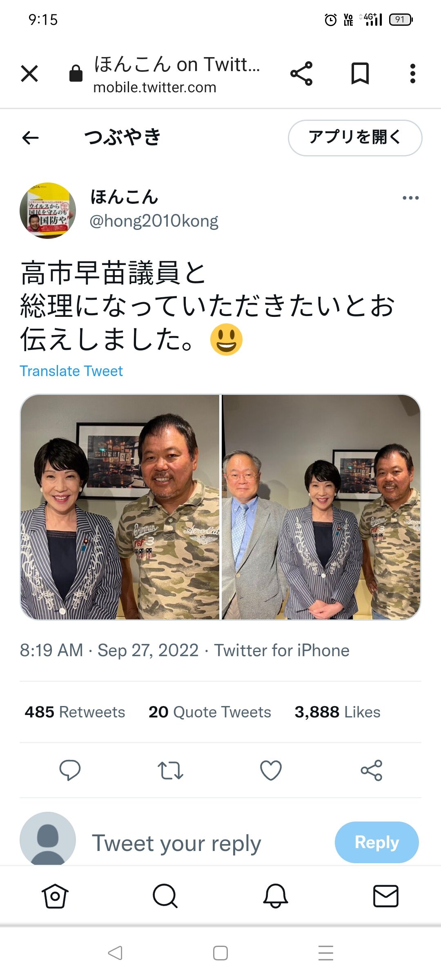View the 20 Quote Tweets
The height and width of the screenshot is (980, 441).
click(x=210, y=712)
